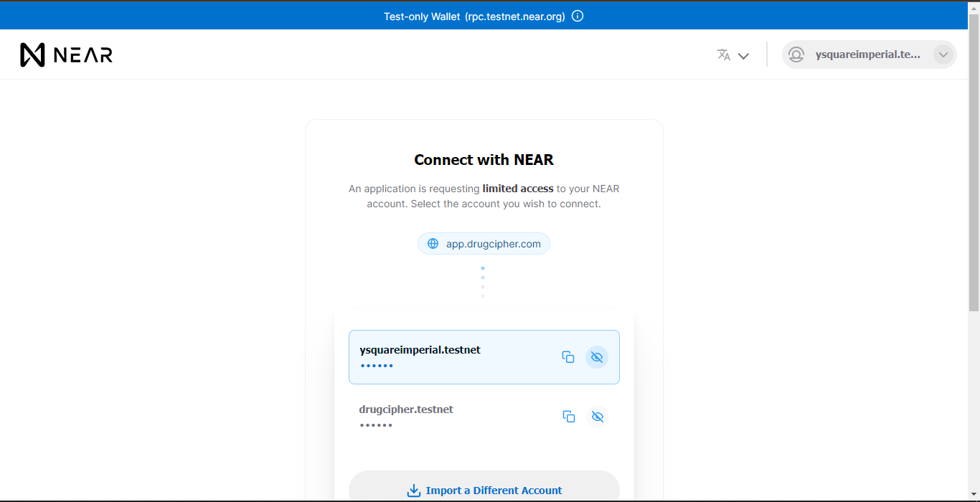The width and height of the screenshot is (980, 502).
Task: Toggle balance visibility for drugcipher.testnet
Action: [598, 417]
